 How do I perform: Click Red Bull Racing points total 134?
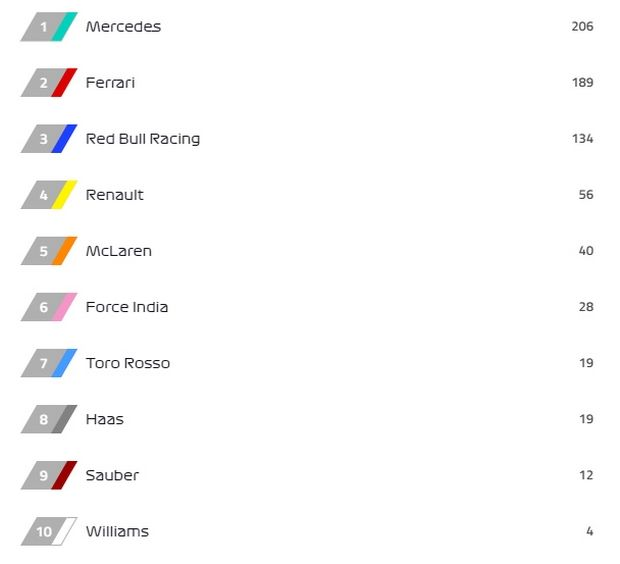pos(583,139)
